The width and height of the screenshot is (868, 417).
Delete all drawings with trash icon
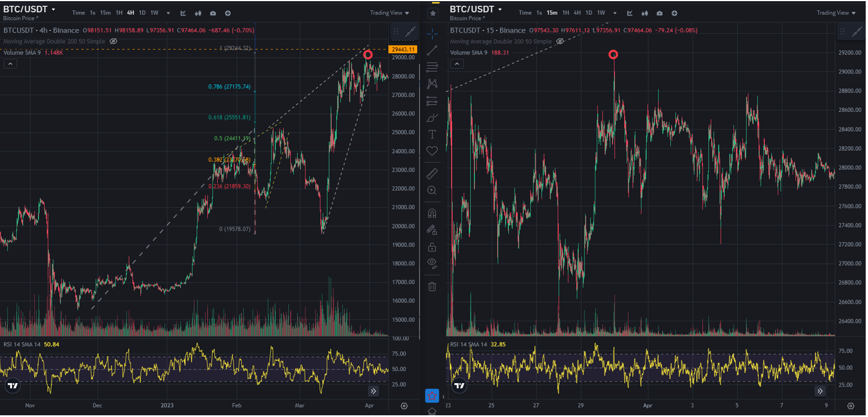(x=432, y=286)
